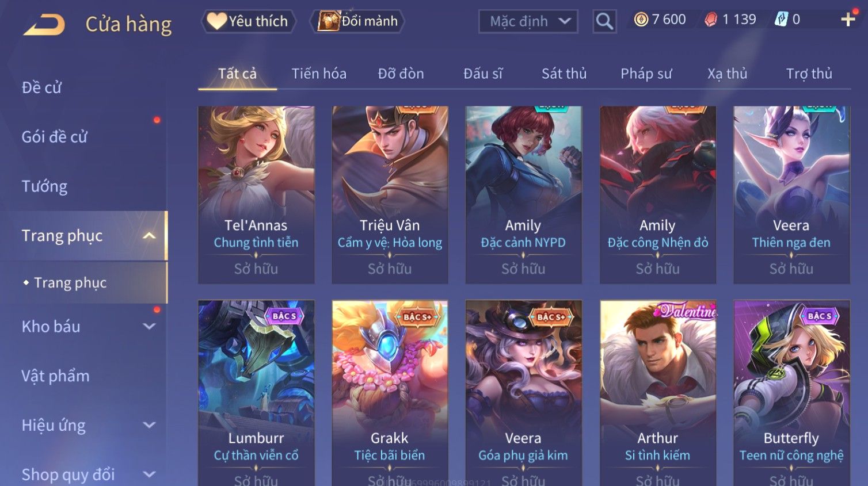Open the search magnifier icon

point(604,21)
